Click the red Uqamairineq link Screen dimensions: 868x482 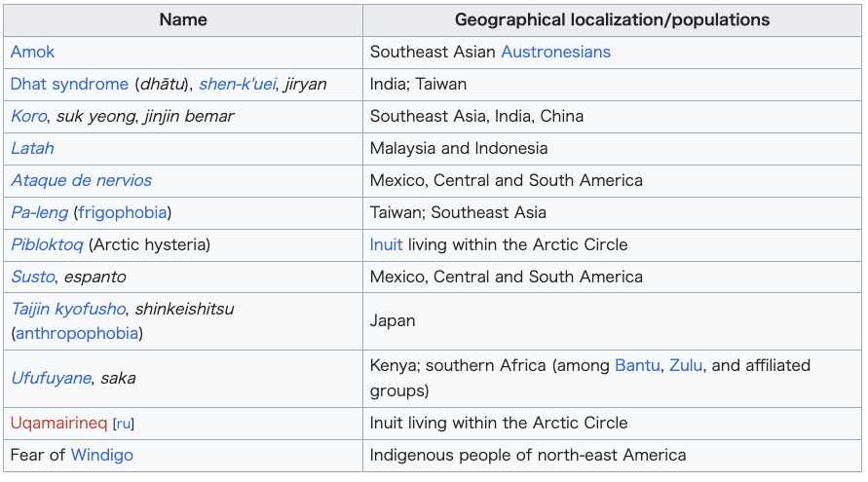[x=58, y=423]
